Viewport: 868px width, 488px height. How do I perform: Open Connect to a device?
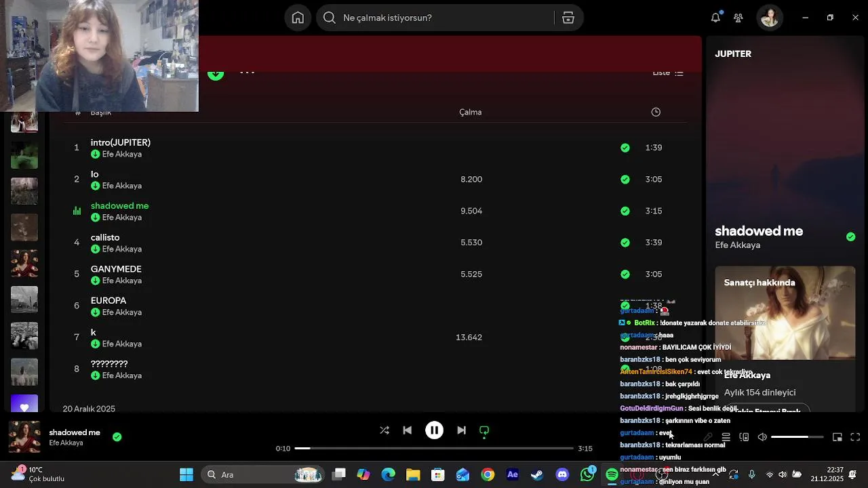coord(744,437)
